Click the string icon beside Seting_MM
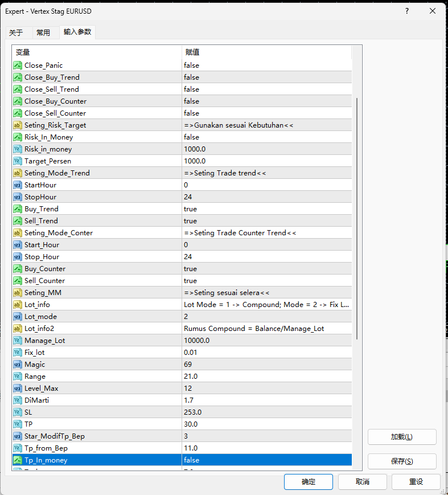448x495 pixels. (18, 293)
